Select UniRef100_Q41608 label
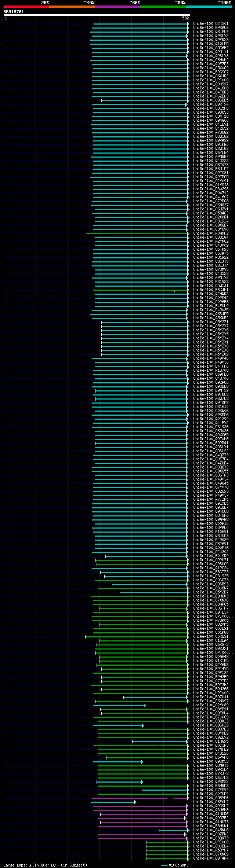This screenshot has width=235, height=868. tap(211, 88)
